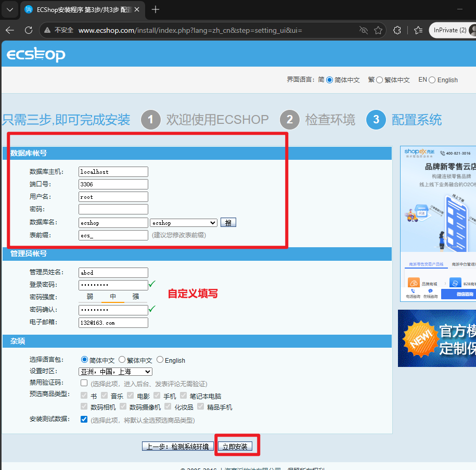The width and height of the screenshot is (476, 470).
Task: Click 微信咨询 button in ad
Action: (x=458, y=294)
